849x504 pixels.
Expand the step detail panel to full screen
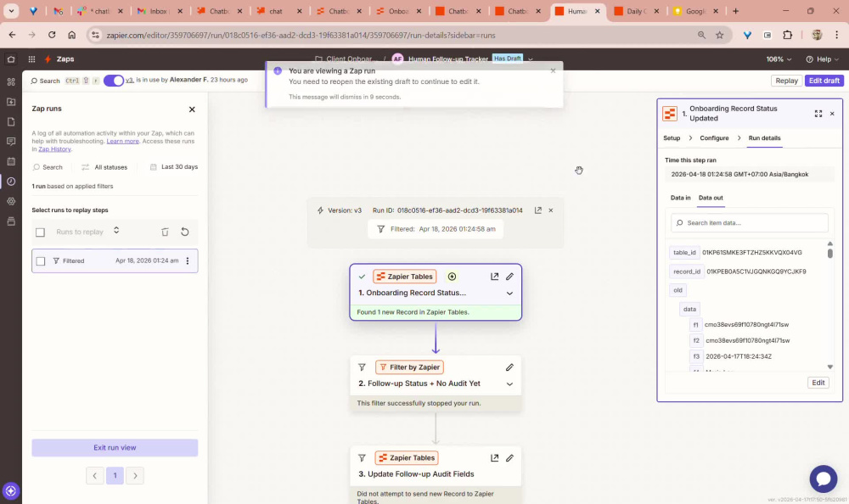[x=818, y=114]
